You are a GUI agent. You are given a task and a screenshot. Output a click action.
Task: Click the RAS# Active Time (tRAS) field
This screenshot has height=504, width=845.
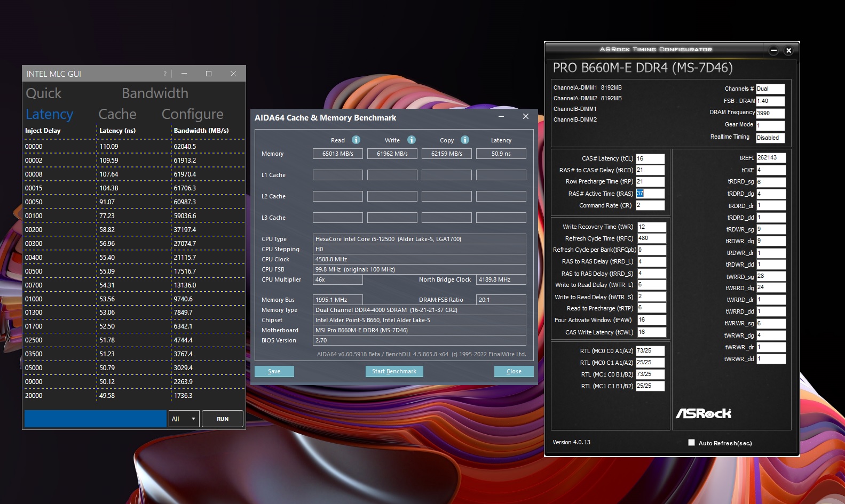[650, 194]
